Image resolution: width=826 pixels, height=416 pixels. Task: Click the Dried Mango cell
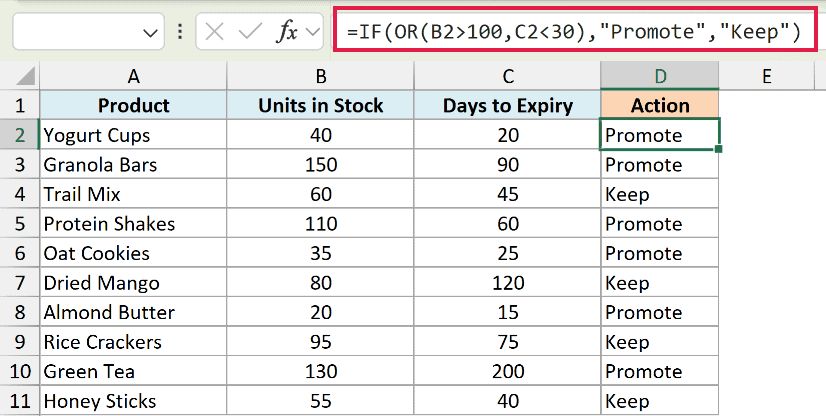coord(133,283)
